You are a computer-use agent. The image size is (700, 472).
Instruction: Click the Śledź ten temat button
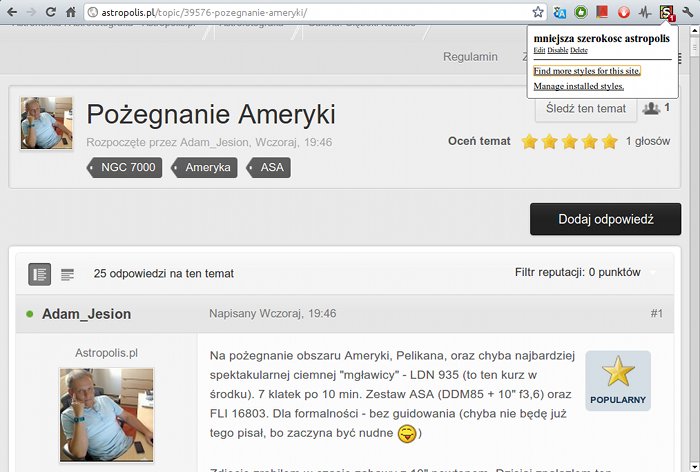(x=586, y=109)
